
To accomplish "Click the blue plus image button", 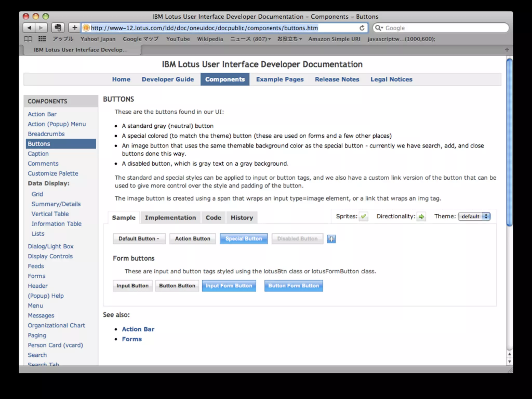I will 331,239.
